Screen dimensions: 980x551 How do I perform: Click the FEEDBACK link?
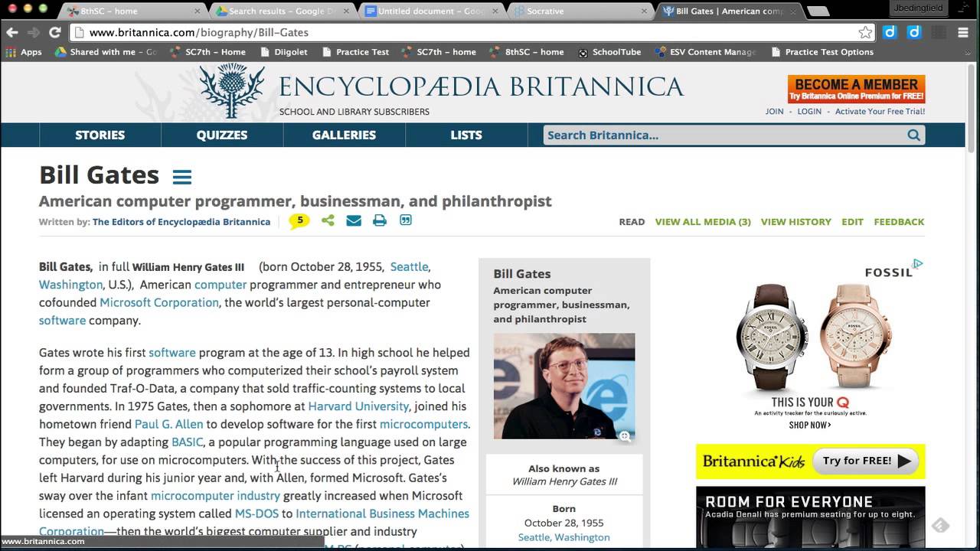[899, 222]
